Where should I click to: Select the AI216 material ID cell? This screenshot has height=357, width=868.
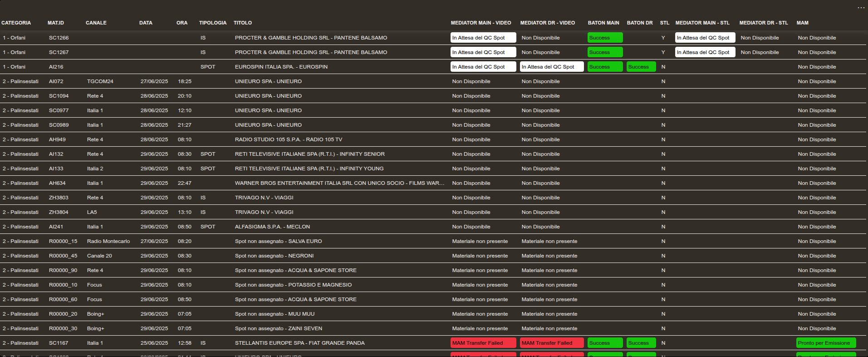(56, 67)
